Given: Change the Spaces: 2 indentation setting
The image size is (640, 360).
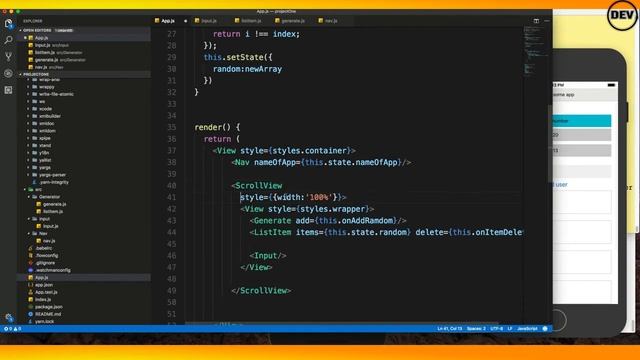Looking at the screenshot, I should click(x=476, y=329).
